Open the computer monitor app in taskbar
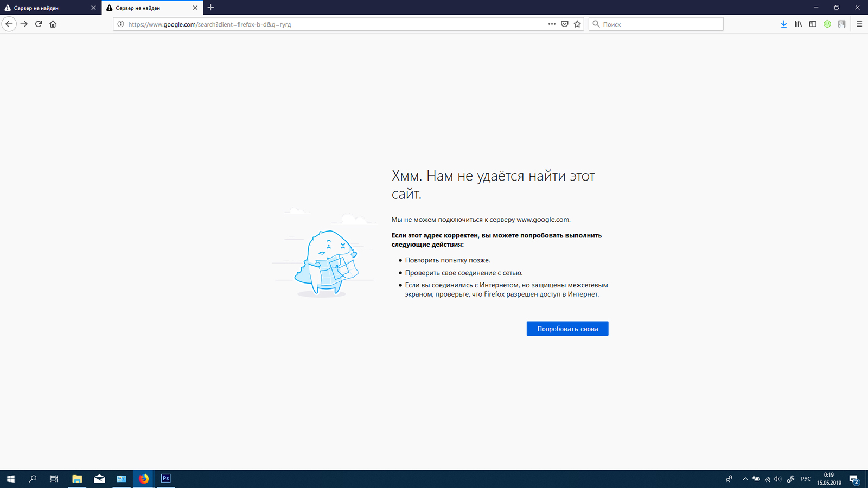Image resolution: width=868 pixels, height=488 pixels. click(122, 479)
